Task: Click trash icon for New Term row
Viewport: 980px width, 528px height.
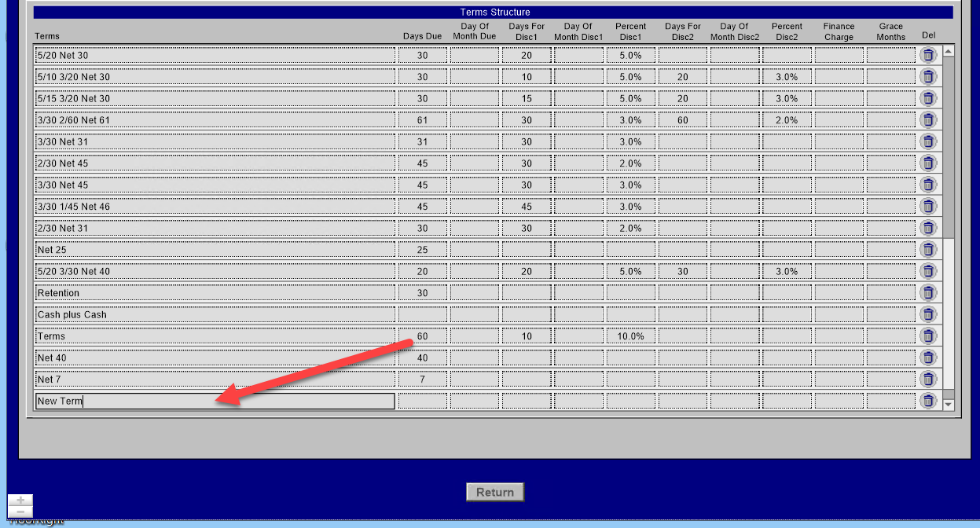Action: (x=928, y=401)
